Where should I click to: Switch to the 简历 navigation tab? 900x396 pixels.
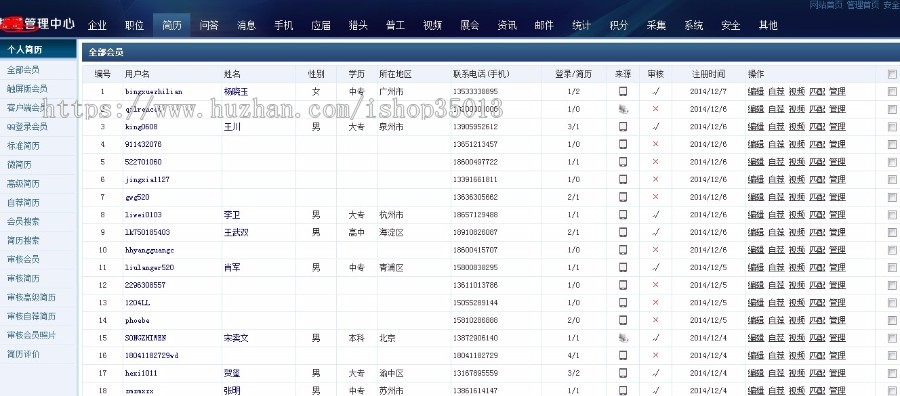[x=172, y=25]
